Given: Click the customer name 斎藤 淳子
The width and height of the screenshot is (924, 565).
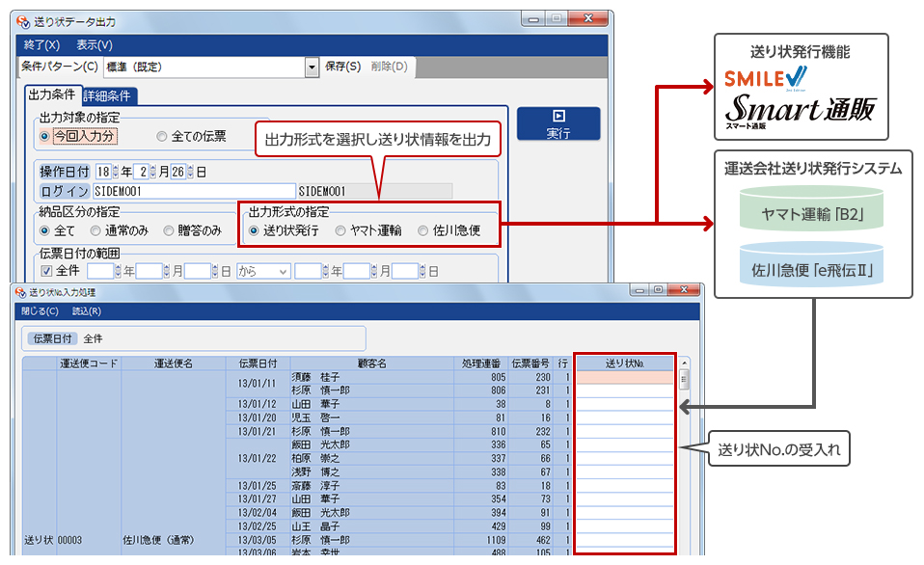Looking at the screenshot, I should pos(315,486).
